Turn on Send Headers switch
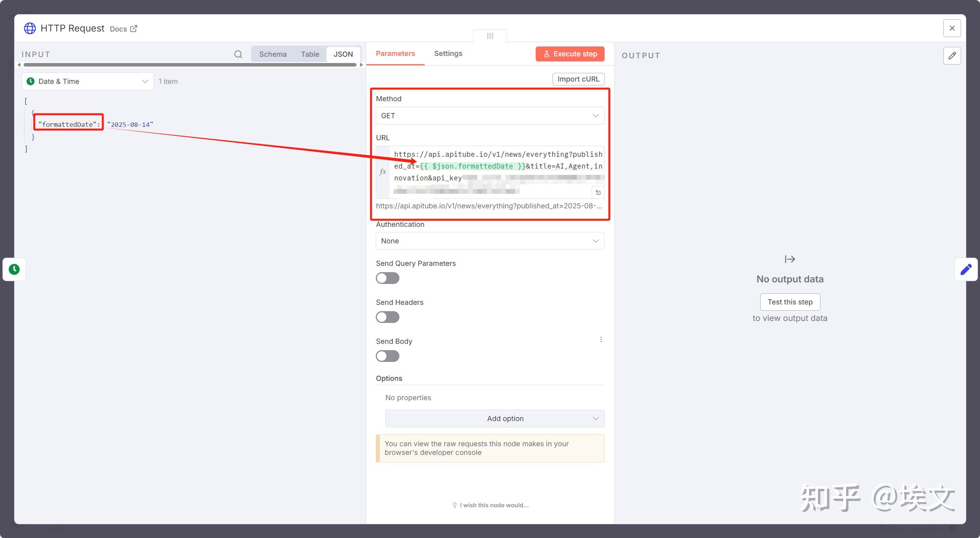The width and height of the screenshot is (980, 538). point(387,317)
